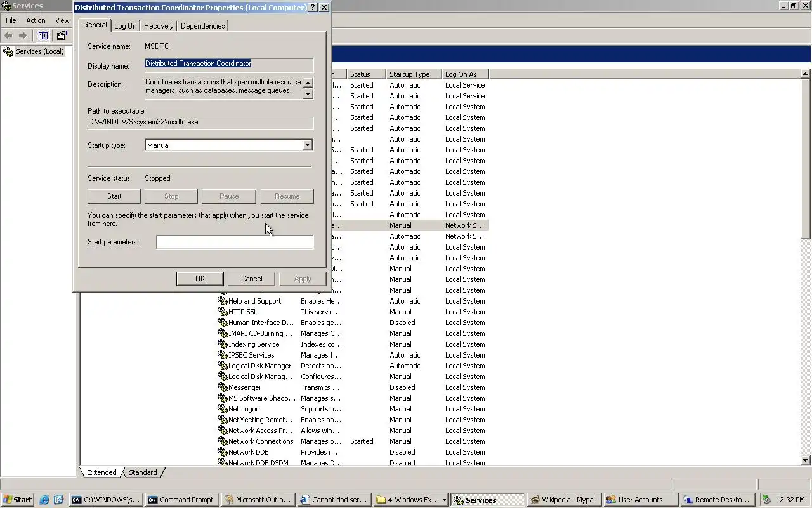Viewport: 812px width, 508px height.
Task: Click the gear icon beside Help and Support
Action: (223, 301)
